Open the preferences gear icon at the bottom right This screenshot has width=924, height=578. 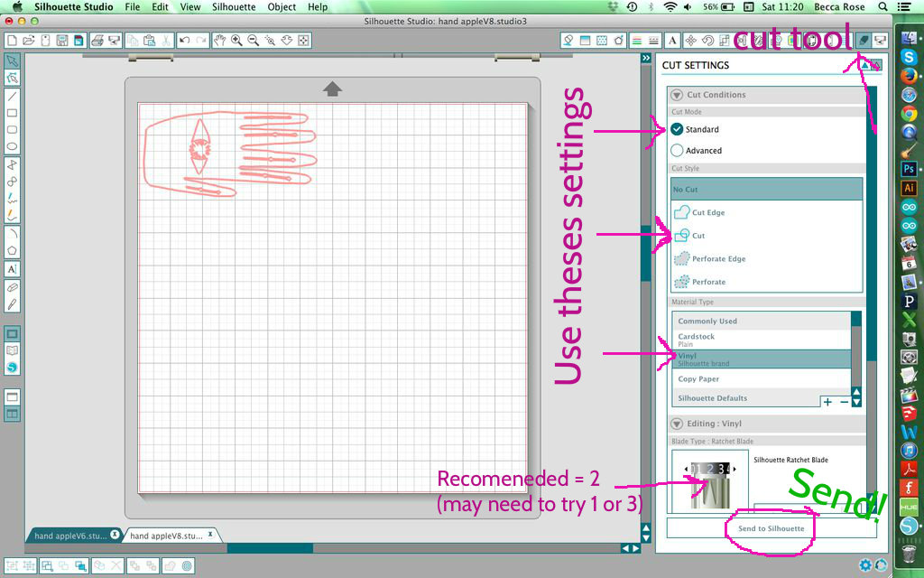coord(865,565)
